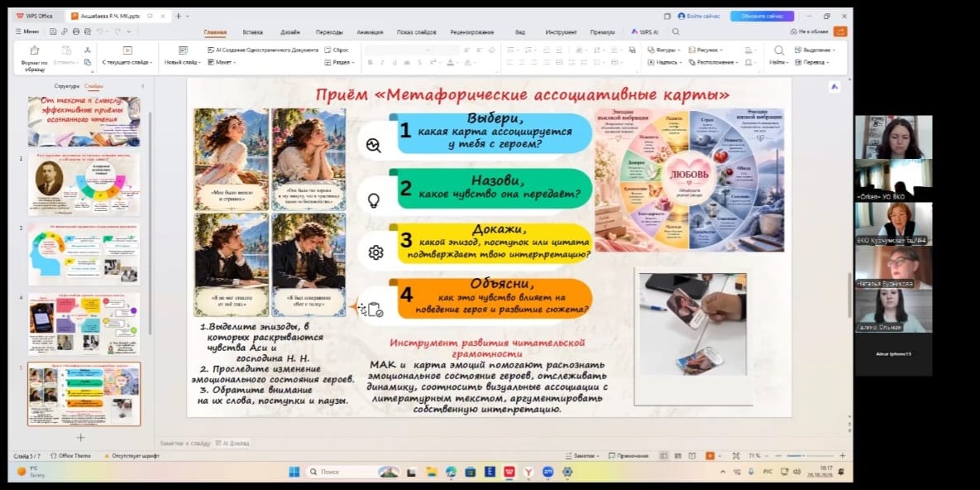Viewport: 980px width, 490px height.
Task: Click the fit slide to window icon
Action: [736, 455]
